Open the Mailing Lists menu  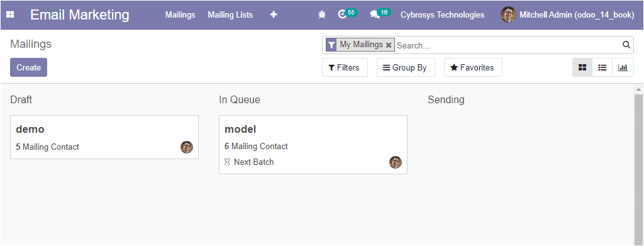(x=230, y=14)
